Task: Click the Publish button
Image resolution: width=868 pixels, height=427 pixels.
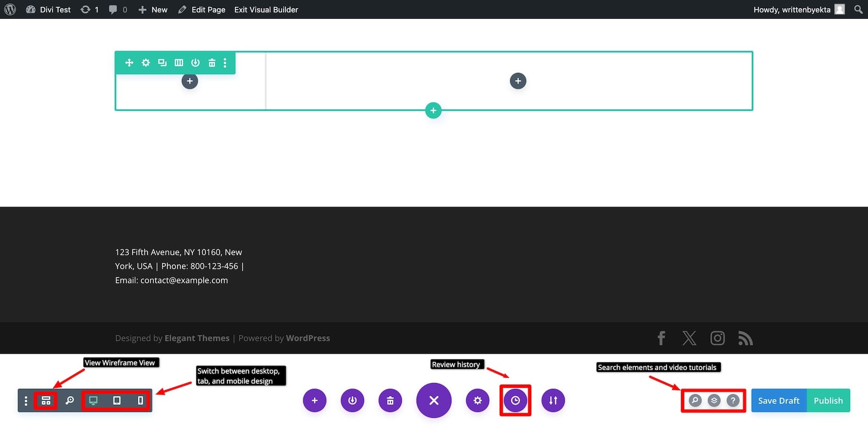Action: [828, 400]
